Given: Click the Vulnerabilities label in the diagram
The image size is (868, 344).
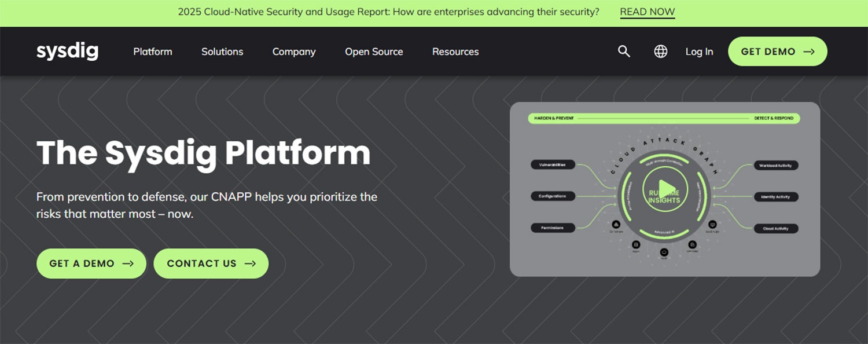Looking at the screenshot, I should [x=553, y=164].
